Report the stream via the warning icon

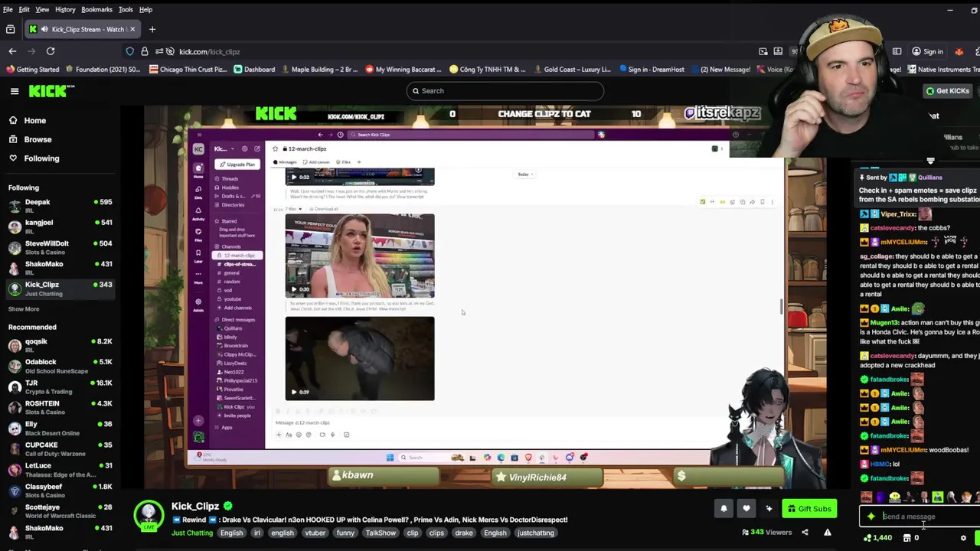(828, 532)
